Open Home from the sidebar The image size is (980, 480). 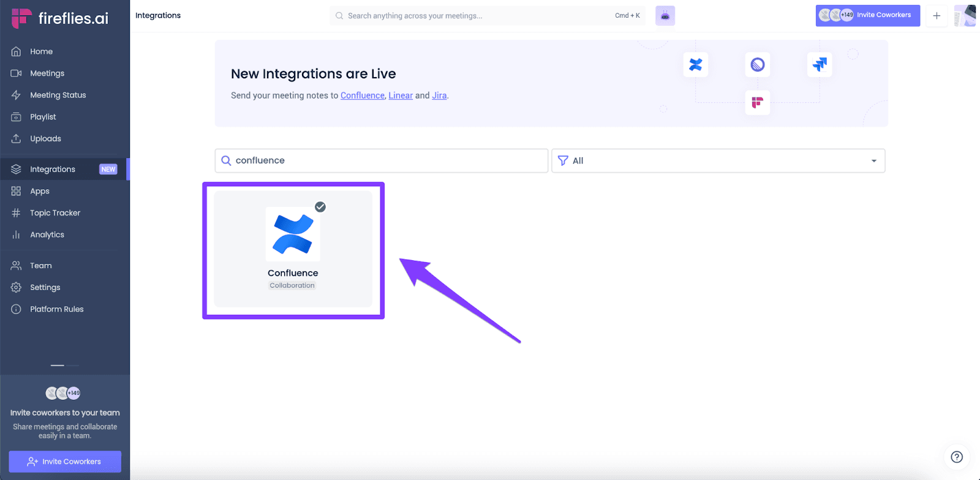(41, 51)
